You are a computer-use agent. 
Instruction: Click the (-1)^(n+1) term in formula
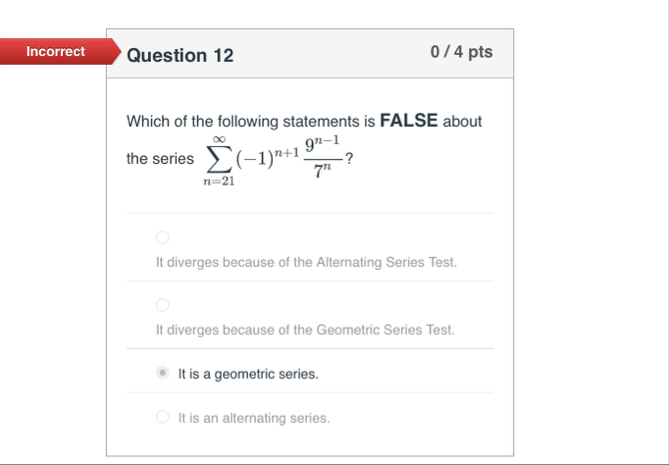(x=268, y=158)
